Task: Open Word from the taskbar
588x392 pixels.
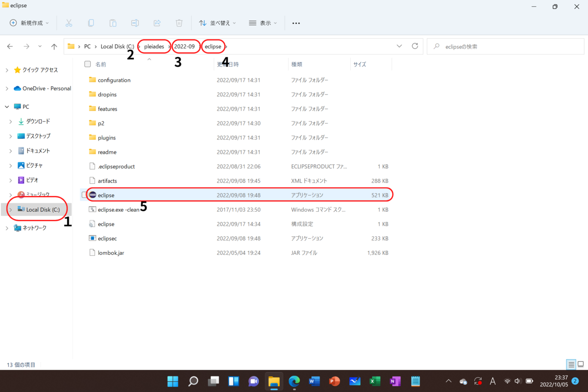Action: [314, 381]
